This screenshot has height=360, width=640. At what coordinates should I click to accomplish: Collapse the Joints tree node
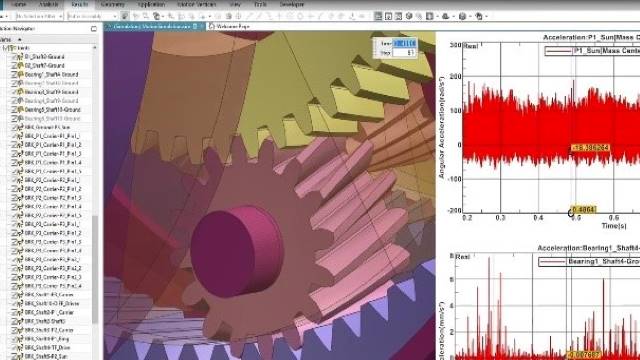tap(5, 48)
